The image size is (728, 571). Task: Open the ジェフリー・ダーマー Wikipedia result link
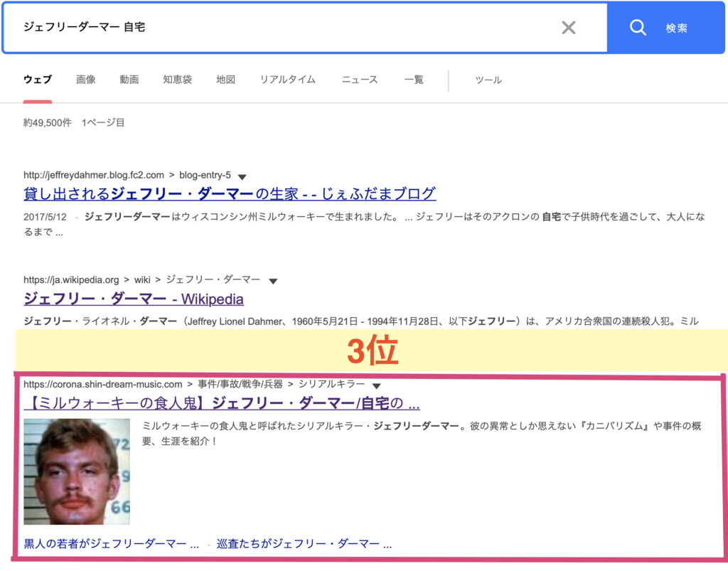point(134,299)
